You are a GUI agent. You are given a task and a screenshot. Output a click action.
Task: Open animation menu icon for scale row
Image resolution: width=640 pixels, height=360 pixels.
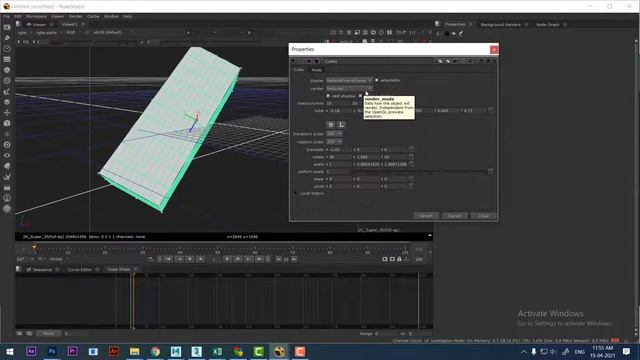click(411, 164)
